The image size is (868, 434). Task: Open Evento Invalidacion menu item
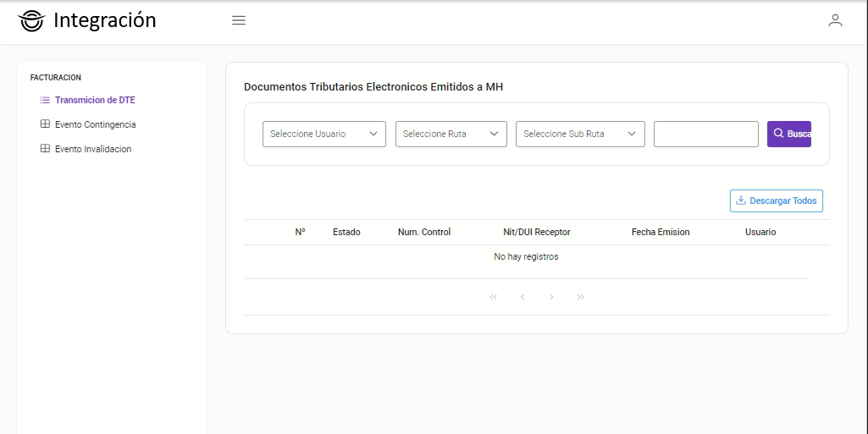[93, 149]
